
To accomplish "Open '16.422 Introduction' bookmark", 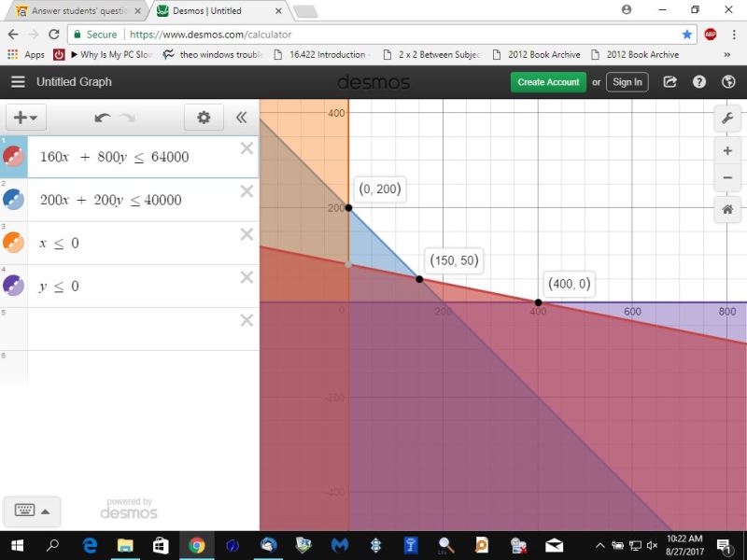I will [322, 55].
